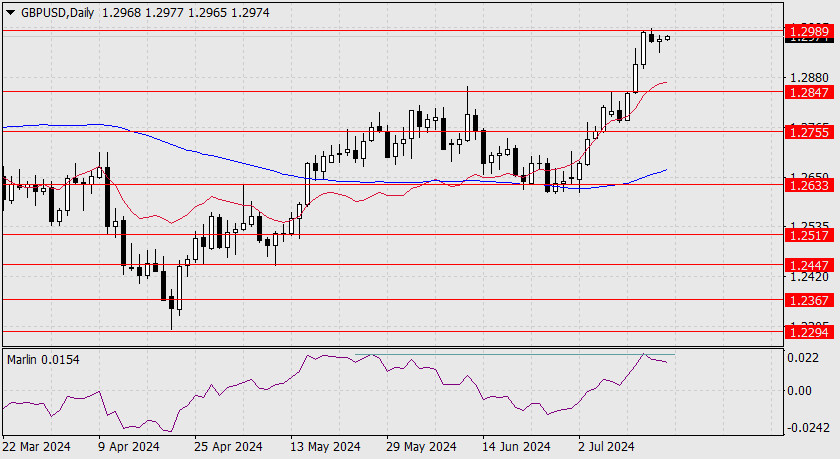Select the 1.2633 red price label
The image size is (840, 459).
tap(809, 185)
